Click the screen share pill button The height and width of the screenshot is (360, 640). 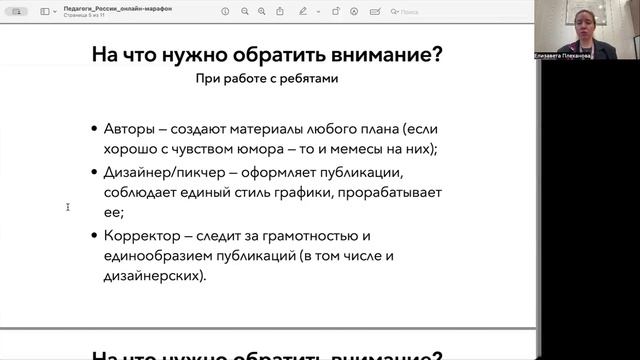(16, 11)
